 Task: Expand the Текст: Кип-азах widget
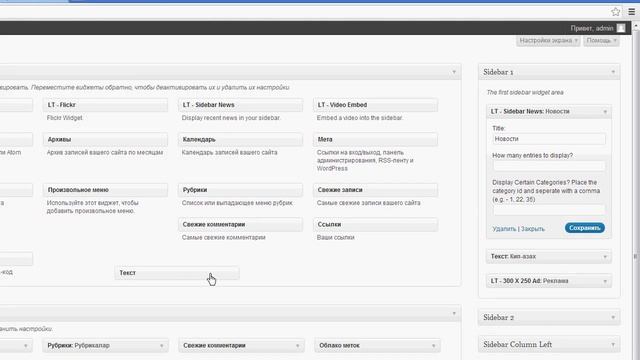(x=605, y=257)
